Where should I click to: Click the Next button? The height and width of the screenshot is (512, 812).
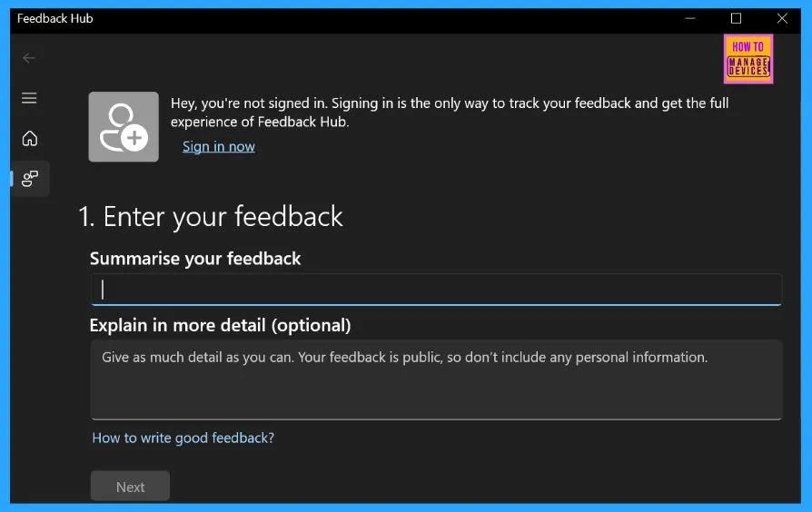pos(130,486)
